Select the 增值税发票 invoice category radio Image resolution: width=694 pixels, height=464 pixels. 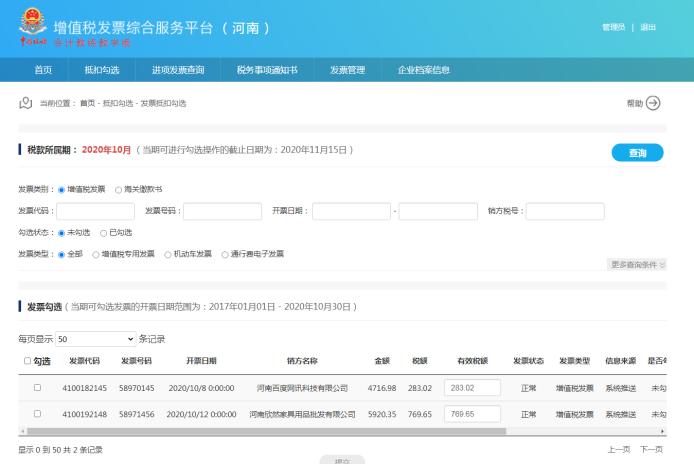62,190
